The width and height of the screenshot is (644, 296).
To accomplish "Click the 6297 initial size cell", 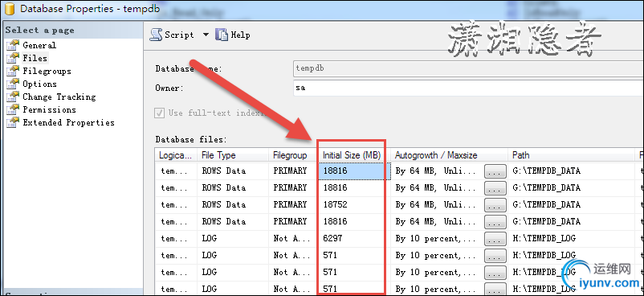I will (353, 238).
